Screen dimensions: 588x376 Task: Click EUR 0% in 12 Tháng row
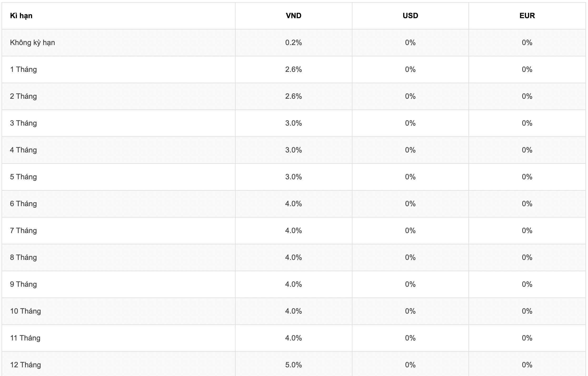pos(527,365)
